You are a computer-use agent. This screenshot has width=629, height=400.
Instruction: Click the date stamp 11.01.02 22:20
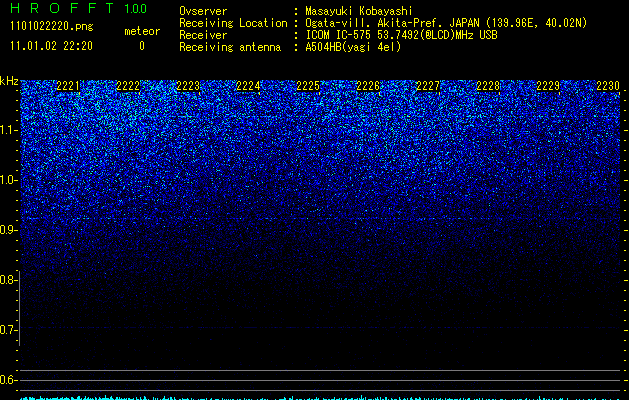[51, 46]
